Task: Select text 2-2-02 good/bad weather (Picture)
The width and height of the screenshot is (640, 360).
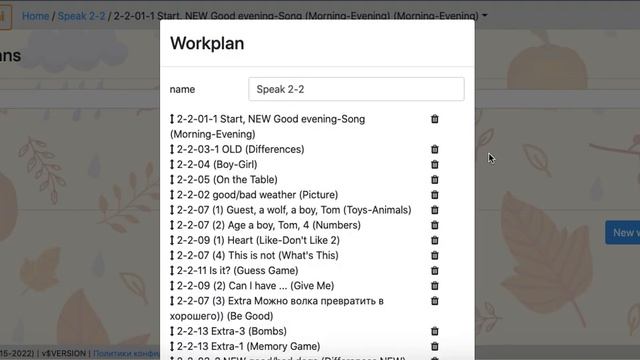Action: (x=257, y=195)
